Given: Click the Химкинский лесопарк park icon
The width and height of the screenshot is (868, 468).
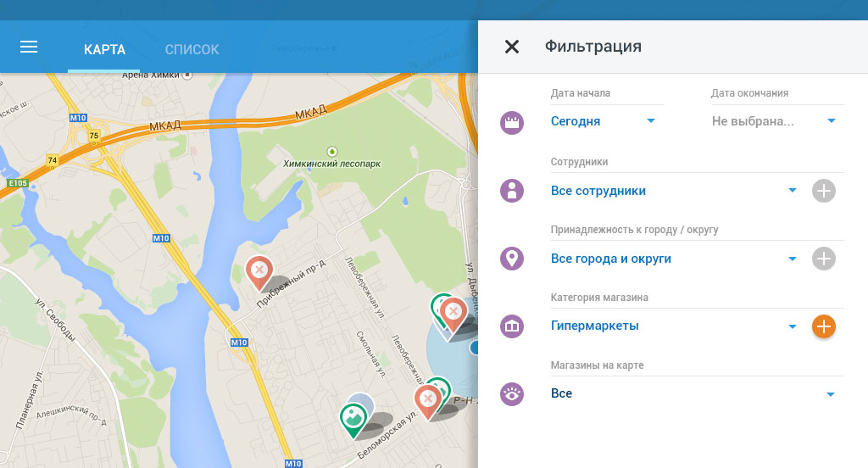Looking at the screenshot, I should point(331,151).
